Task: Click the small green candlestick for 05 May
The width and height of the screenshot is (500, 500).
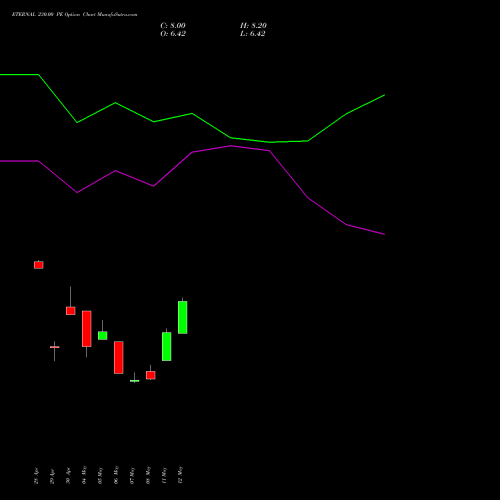Action: point(103,335)
